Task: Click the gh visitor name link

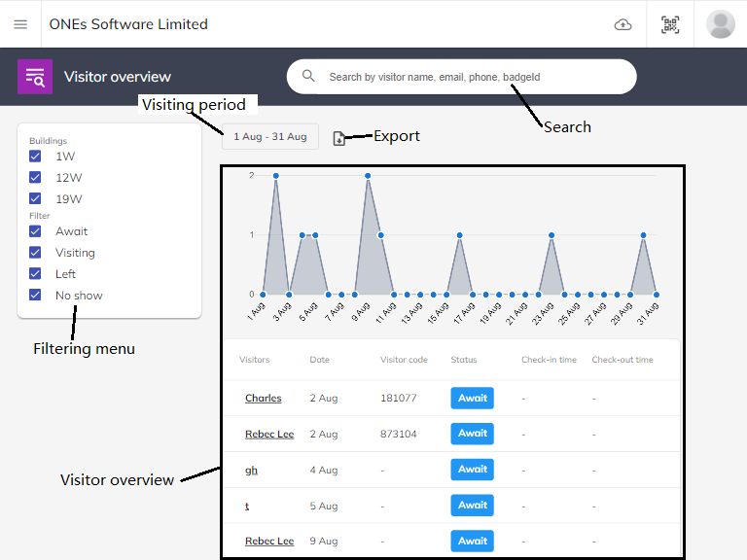Action: point(251,471)
